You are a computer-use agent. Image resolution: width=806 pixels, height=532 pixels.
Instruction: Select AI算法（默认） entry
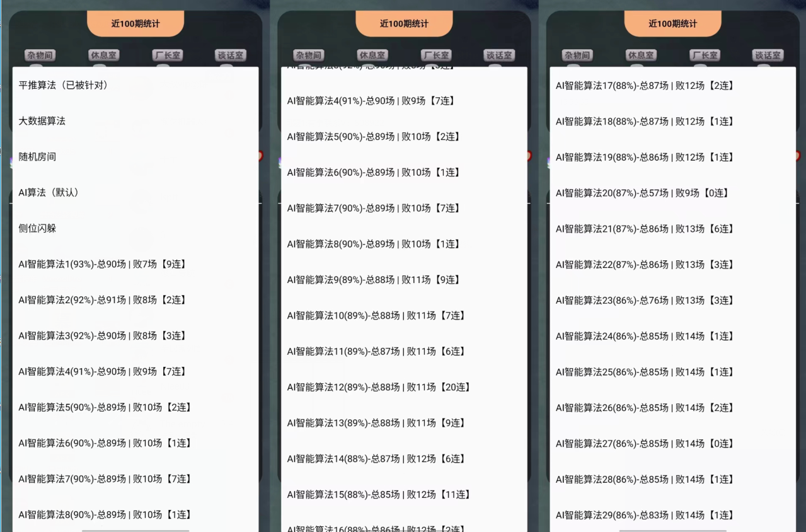(49, 193)
